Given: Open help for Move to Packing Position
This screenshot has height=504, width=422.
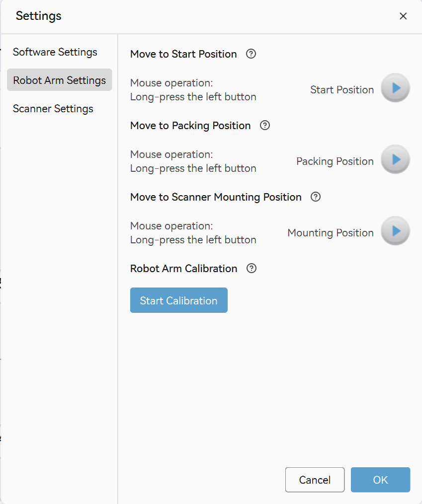Looking at the screenshot, I should (265, 125).
